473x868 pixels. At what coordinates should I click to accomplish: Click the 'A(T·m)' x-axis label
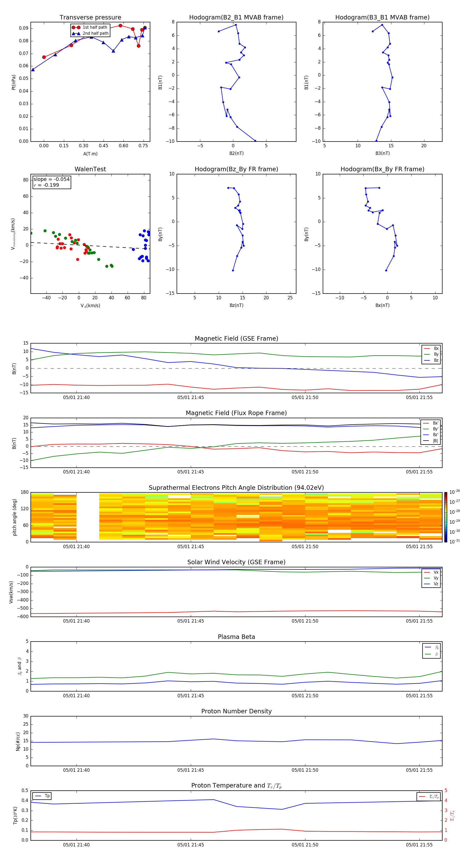point(90,154)
